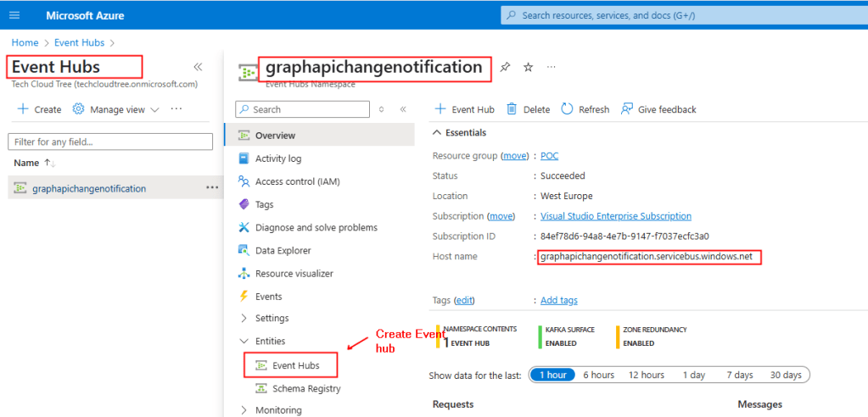The image size is (868, 417).
Task: Select the 6 hours time range
Action: click(x=597, y=375)
